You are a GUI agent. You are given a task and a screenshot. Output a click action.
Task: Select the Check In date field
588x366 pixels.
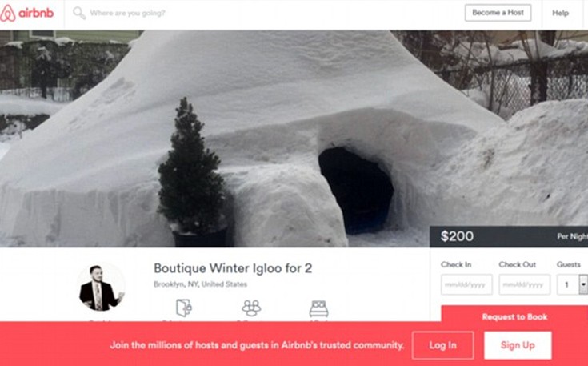[x=466, y=284]
